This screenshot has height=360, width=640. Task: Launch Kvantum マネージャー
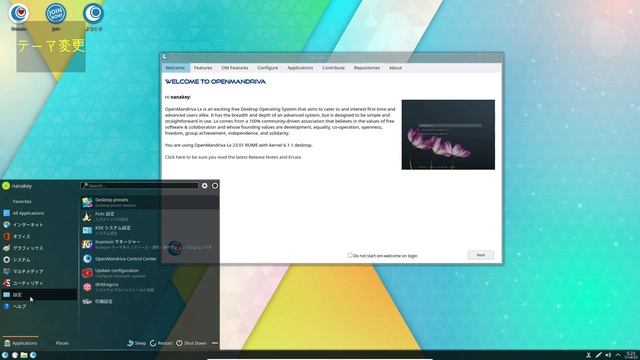tap(149, 244)
